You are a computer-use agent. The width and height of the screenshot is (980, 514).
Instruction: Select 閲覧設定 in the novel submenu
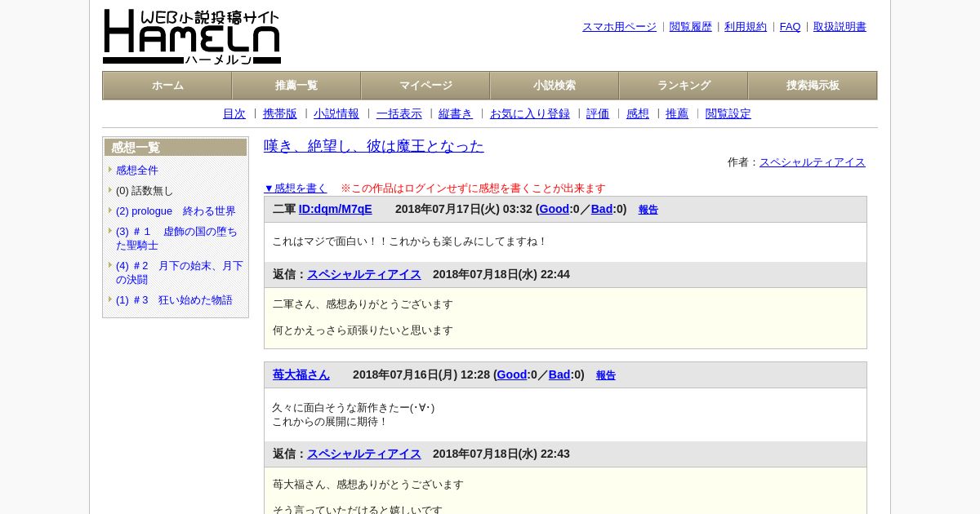pos(728,114)
